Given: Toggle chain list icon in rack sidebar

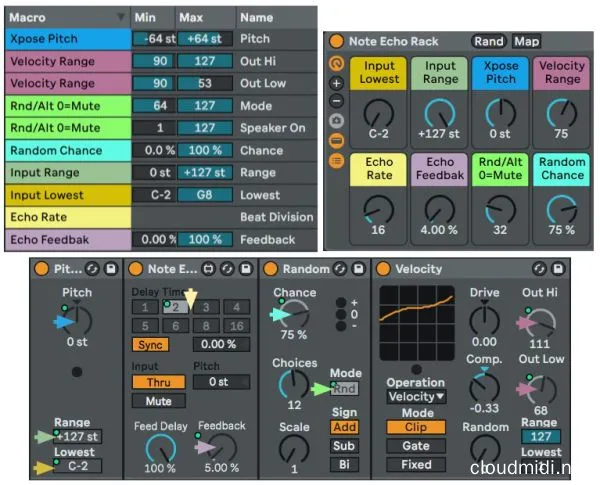Looking at the screenshot, I should point(337,160).
